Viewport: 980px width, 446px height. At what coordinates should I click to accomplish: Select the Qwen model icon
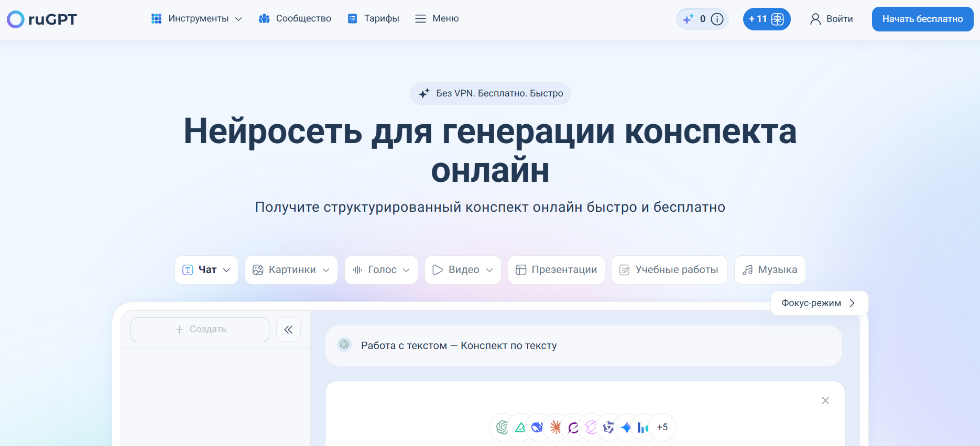pos(608,428)
